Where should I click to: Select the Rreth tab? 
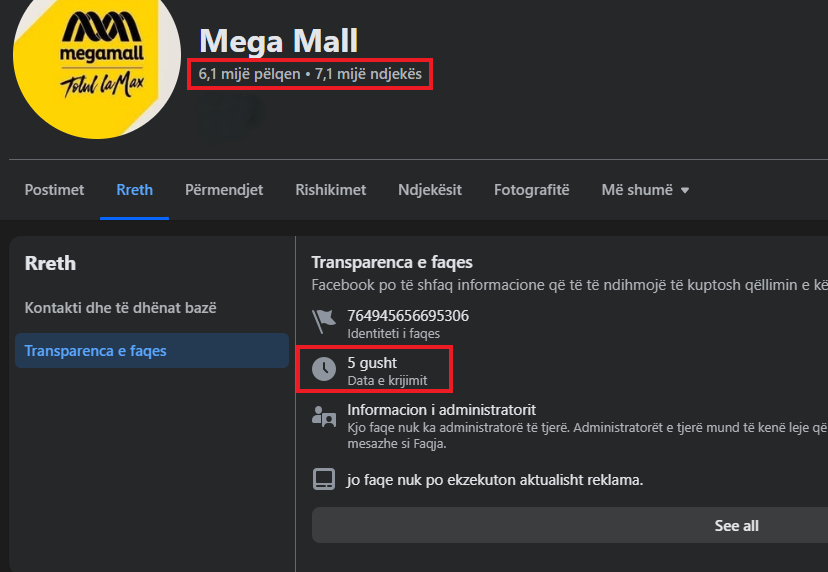135,190
